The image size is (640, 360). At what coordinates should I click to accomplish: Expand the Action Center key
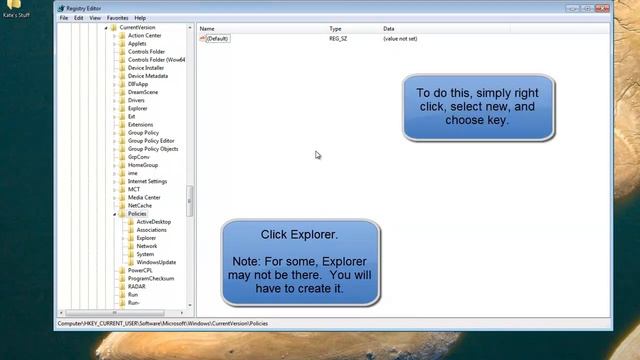click(115, 36)
